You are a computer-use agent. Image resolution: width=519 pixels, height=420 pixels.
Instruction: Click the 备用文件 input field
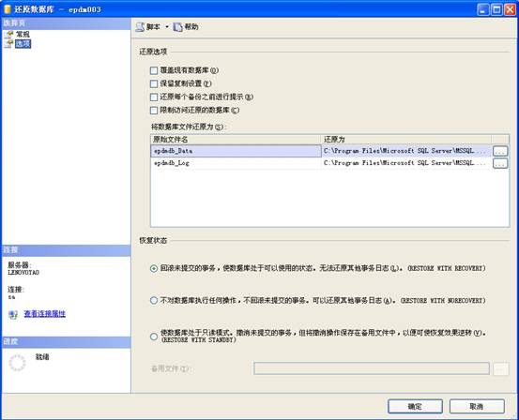click(372, 368)
